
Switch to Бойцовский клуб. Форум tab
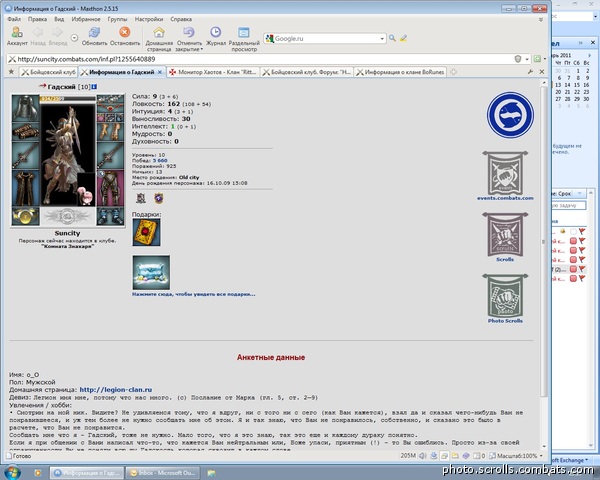307,72
